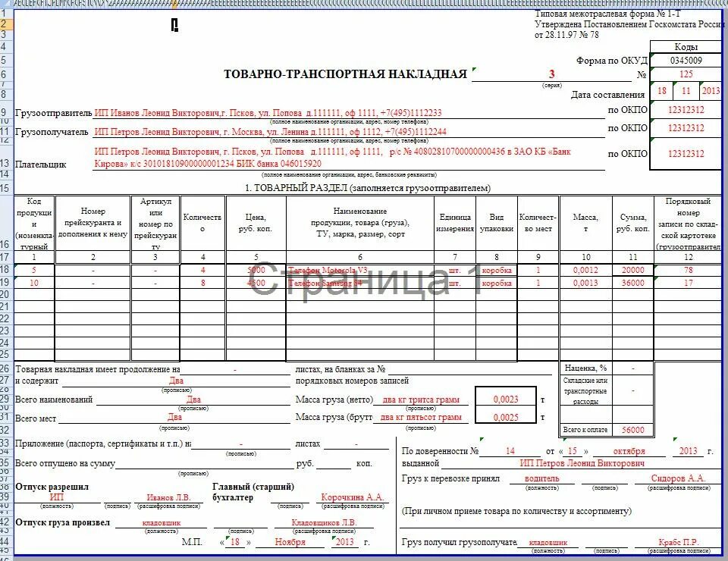The image size is (728, 561).
Task: Select the card number cell "78"
Action: (x=688, y=270)
